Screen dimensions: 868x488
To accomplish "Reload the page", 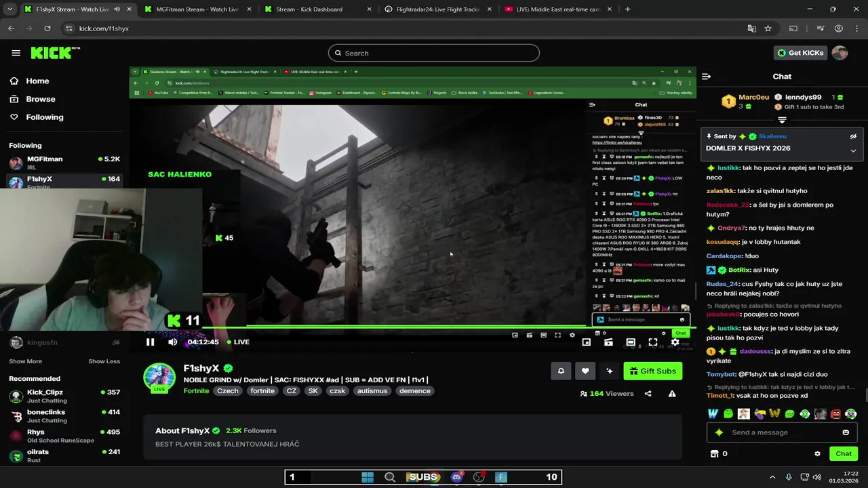I will pos(47,28).
